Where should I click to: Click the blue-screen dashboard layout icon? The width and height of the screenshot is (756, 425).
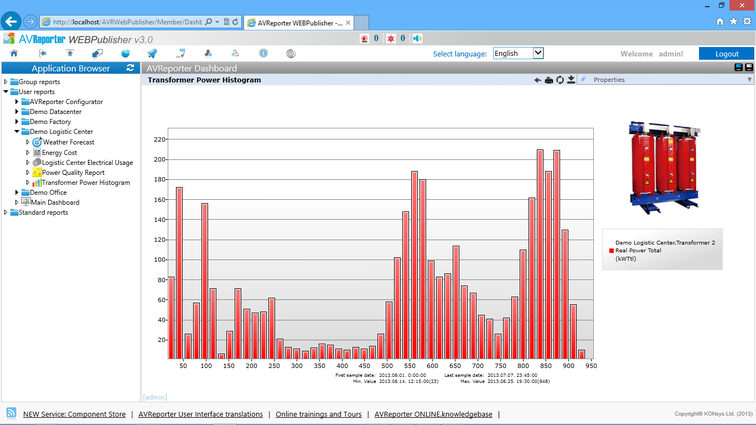[738, 68]
